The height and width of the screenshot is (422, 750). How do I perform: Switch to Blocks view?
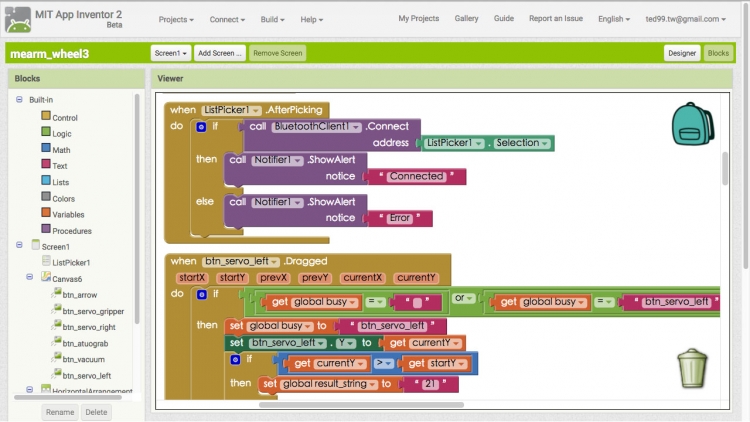[717, 53]
